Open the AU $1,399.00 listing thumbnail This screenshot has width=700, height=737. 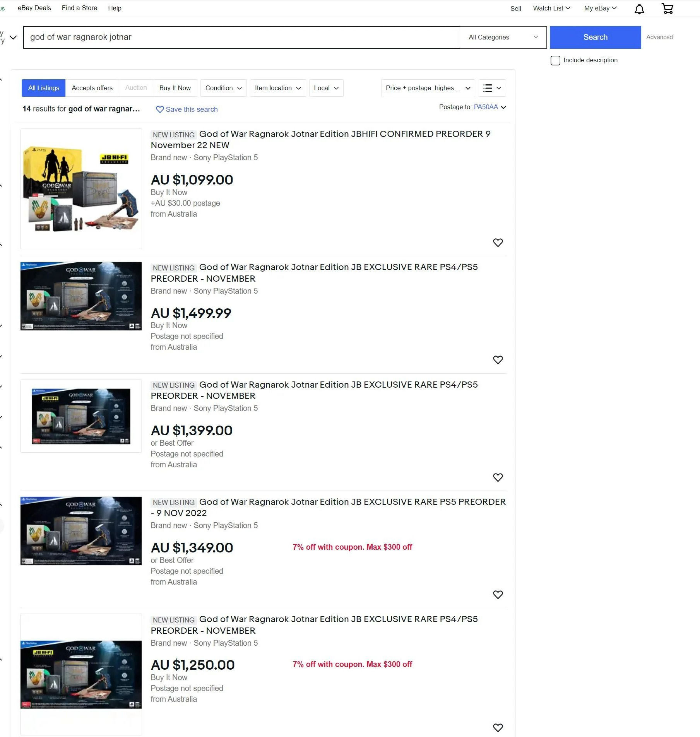pos(81,416)
